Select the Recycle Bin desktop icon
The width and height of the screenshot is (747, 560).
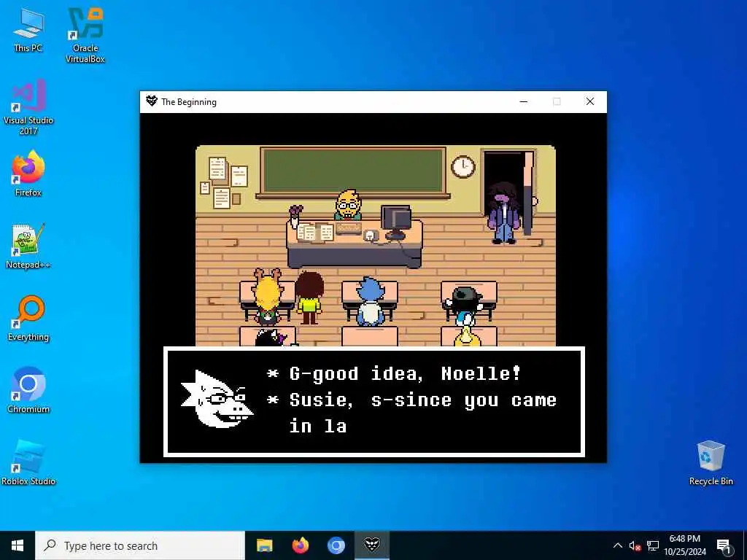click(x=711, y=463)
